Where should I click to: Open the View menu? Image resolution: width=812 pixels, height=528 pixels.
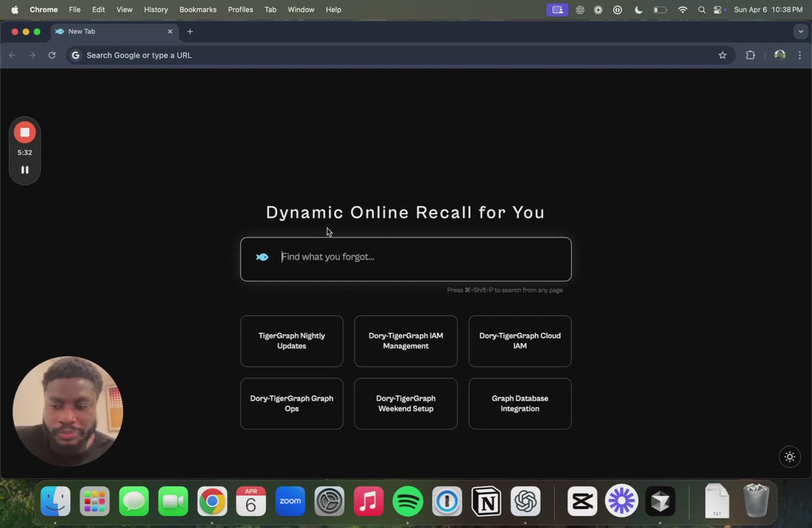click(125, 10)
